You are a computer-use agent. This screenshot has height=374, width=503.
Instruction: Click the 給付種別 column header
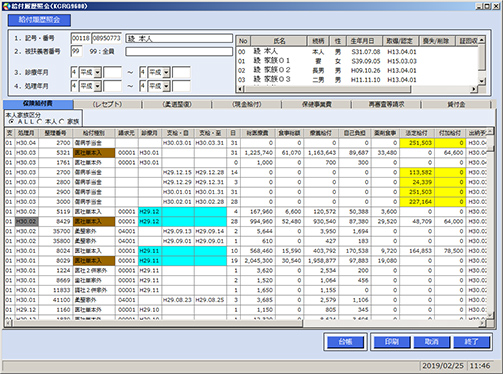pyautogui.click(x=94, y=133)
